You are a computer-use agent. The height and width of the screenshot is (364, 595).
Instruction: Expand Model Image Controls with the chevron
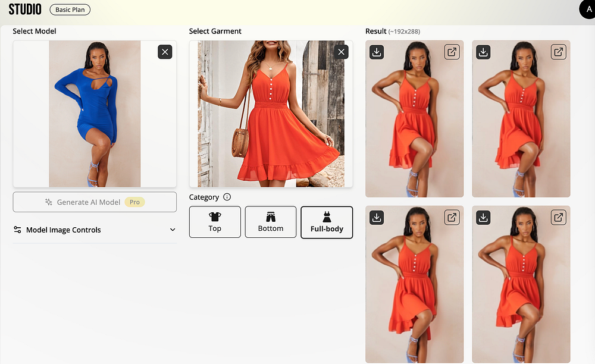point(173,230)
